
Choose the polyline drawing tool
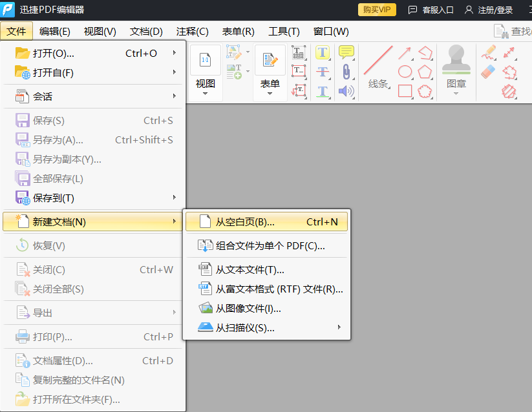[x=425, y=53]
